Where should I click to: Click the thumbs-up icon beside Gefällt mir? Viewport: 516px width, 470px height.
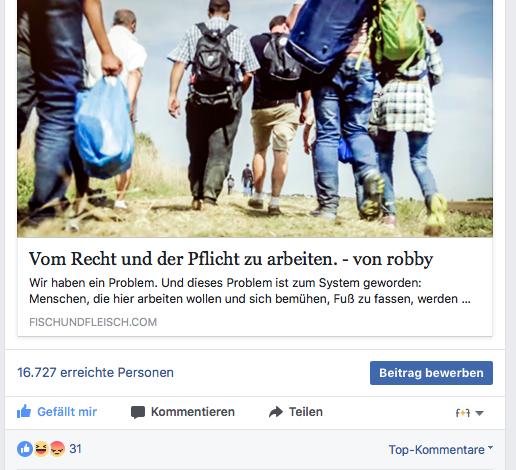[x=24, y=412]
